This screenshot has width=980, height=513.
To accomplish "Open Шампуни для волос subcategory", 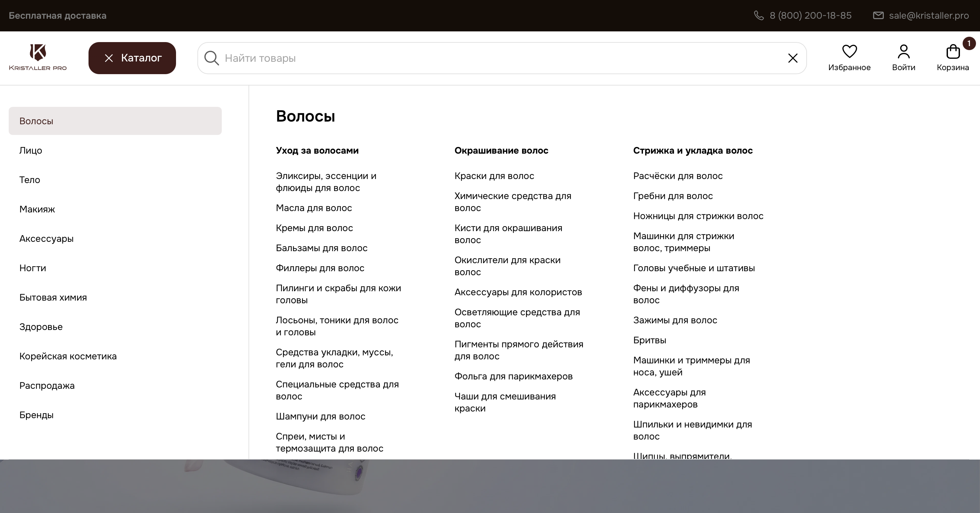I will (x=320, y=416).
